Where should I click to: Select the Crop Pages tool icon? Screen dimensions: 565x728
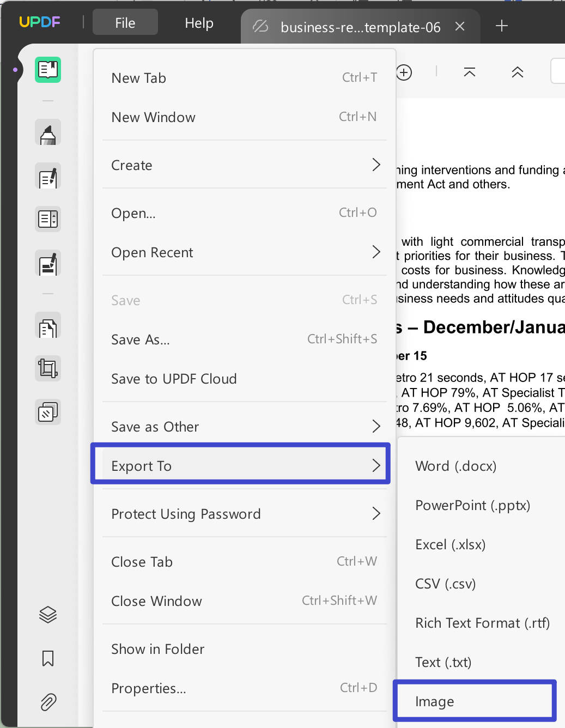click(x=48, y=369)
